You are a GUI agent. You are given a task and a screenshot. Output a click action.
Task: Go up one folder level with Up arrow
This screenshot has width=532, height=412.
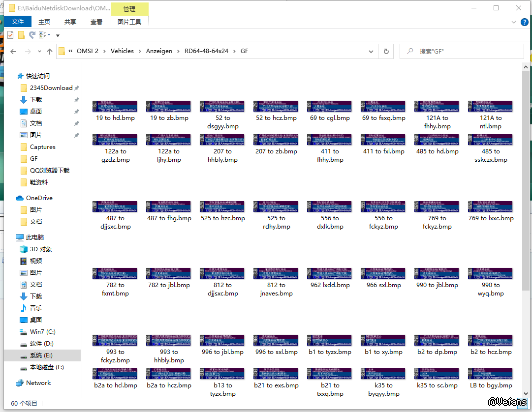click(50, 52)
